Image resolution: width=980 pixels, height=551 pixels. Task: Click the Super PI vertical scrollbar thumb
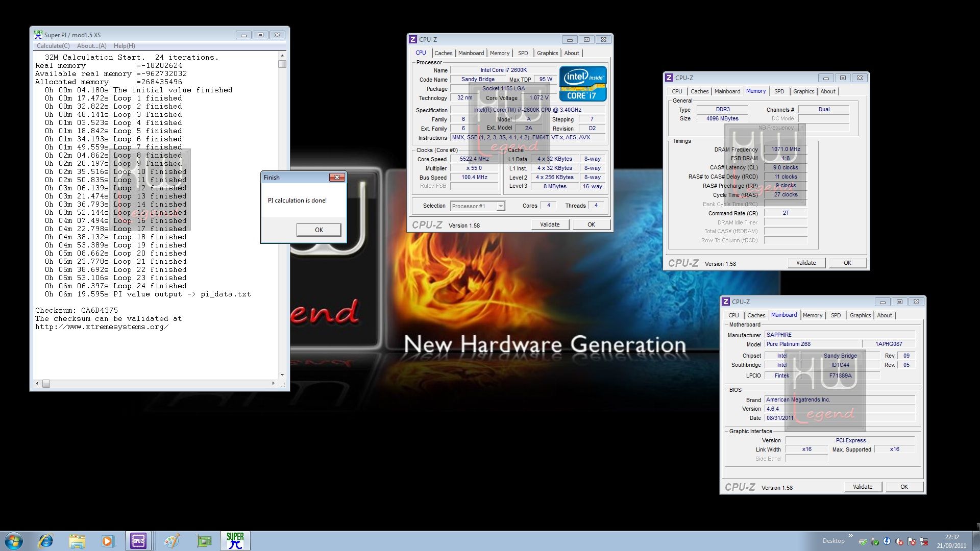282,64
